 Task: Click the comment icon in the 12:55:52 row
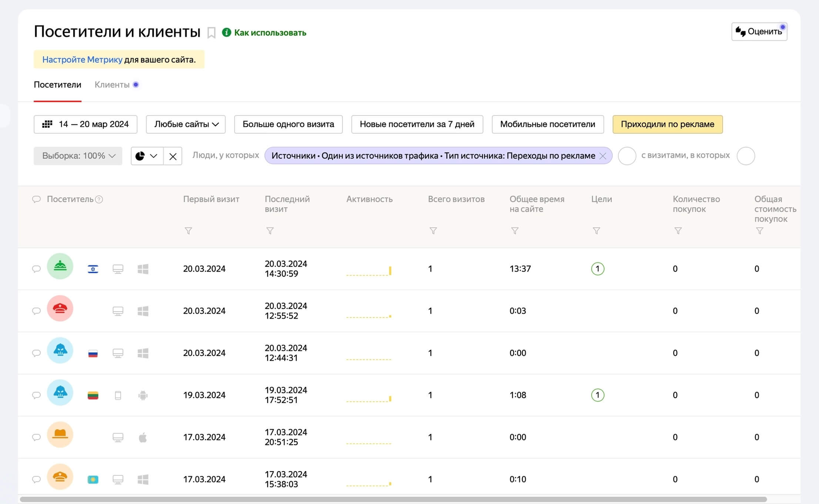(x=36, y=311)
